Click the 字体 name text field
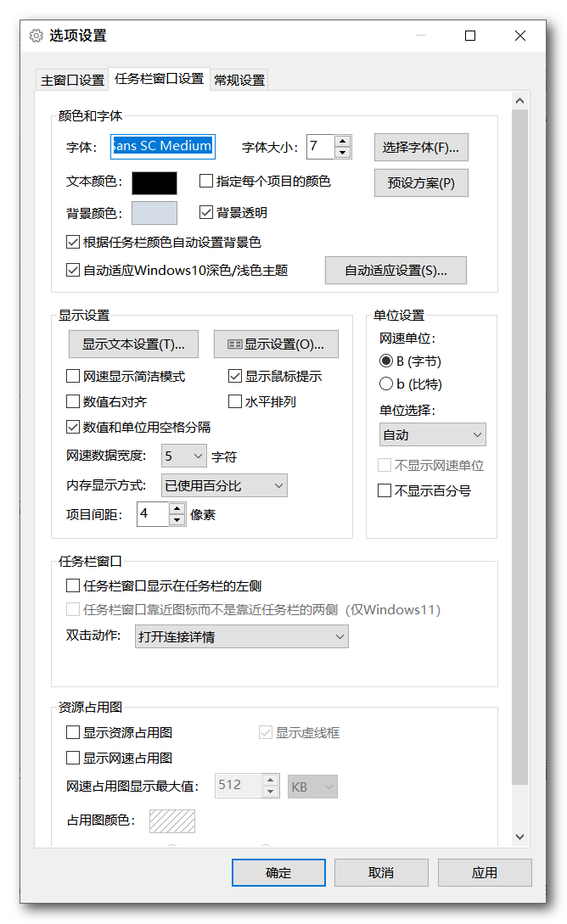Screen dimensions: 567x924 point(163,146)
